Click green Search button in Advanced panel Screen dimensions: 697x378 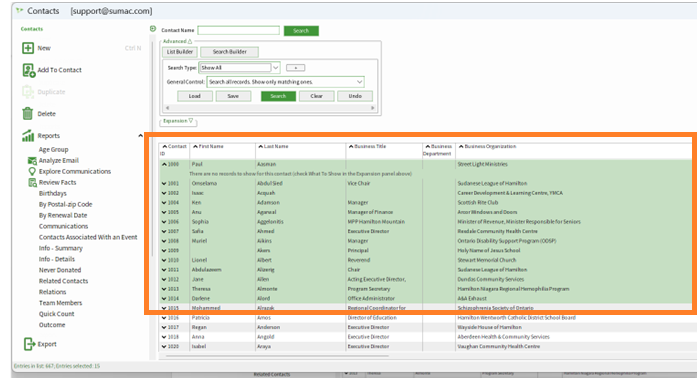(x=278, y=96)
